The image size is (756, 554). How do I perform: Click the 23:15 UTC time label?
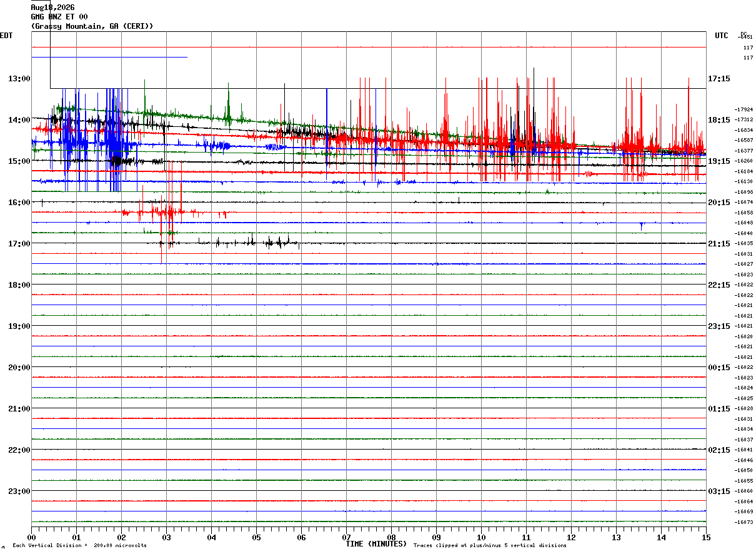coord(719,326)
